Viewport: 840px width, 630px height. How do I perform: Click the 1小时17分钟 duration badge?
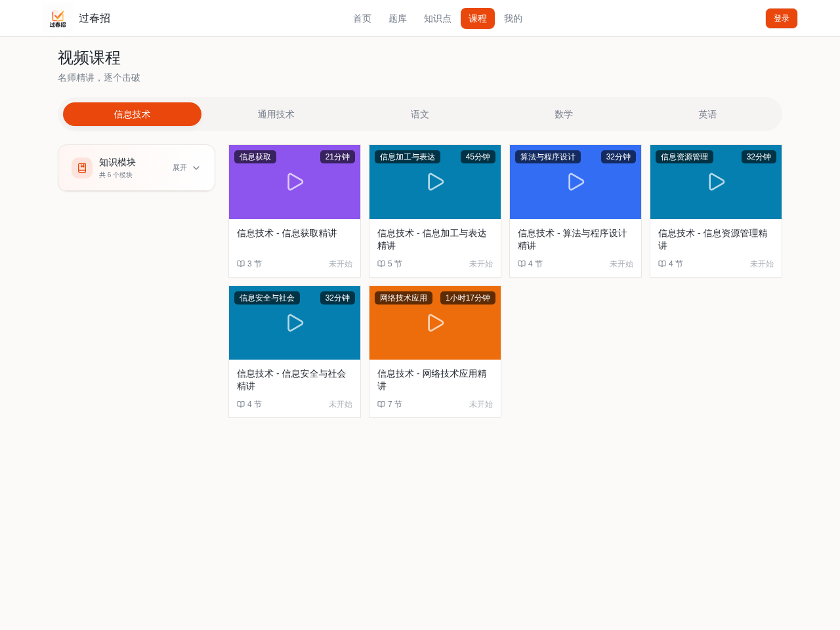[468, 298]
